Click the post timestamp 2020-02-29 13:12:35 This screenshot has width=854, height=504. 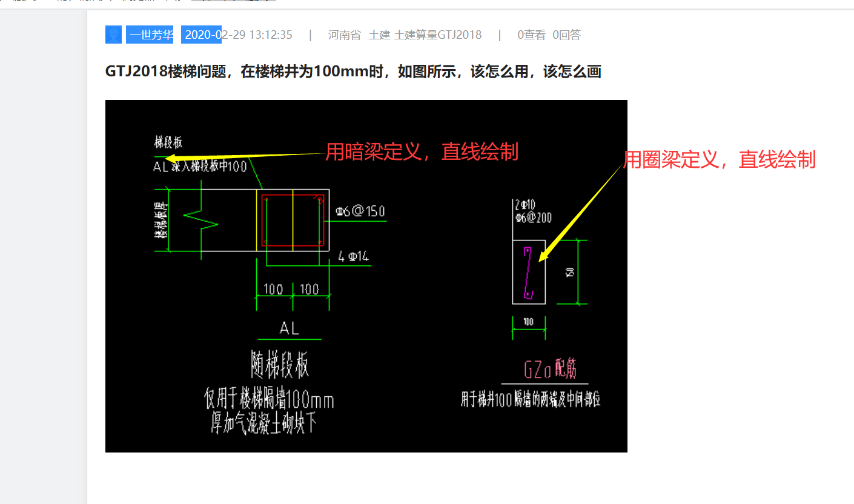239,35
